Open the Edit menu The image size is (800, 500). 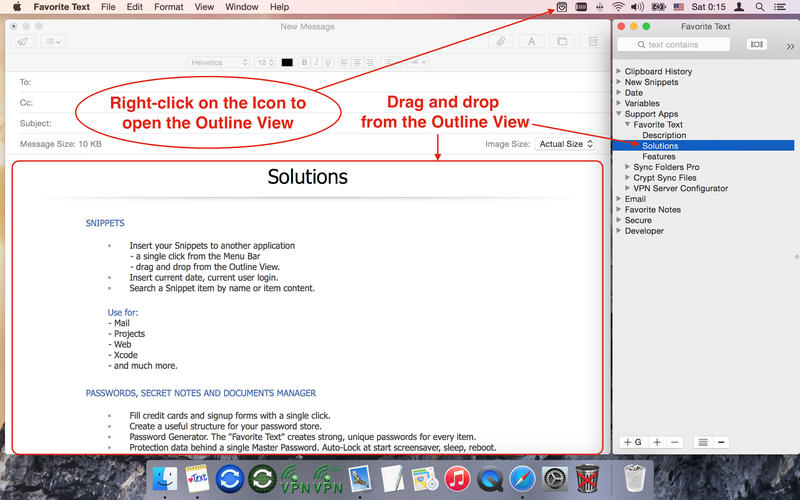(135, 7)
